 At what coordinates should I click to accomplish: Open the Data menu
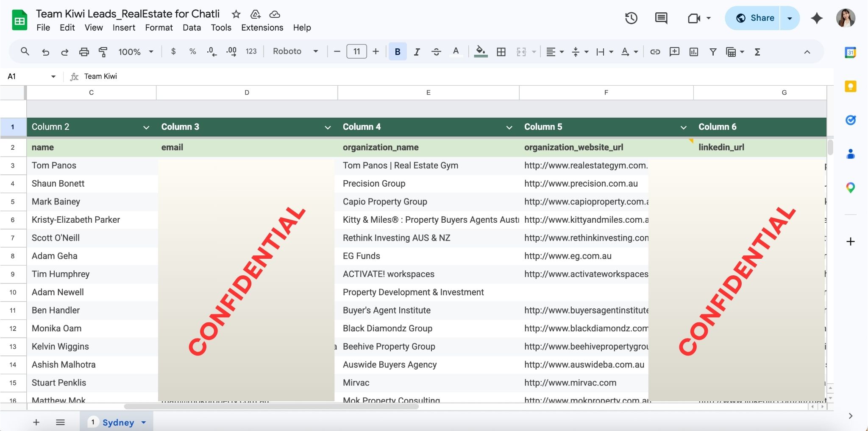[x=192, y=28]
